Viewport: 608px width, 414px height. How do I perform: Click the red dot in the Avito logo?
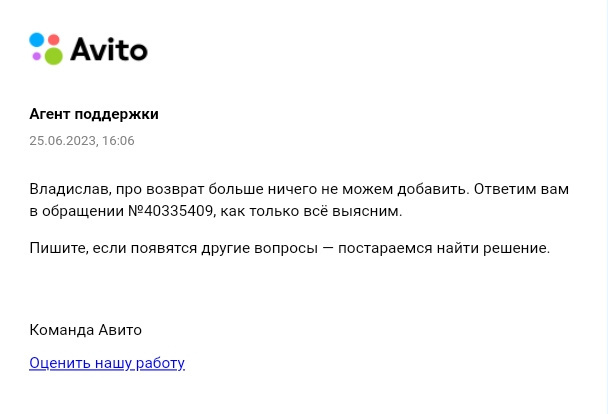pos(54,40)
